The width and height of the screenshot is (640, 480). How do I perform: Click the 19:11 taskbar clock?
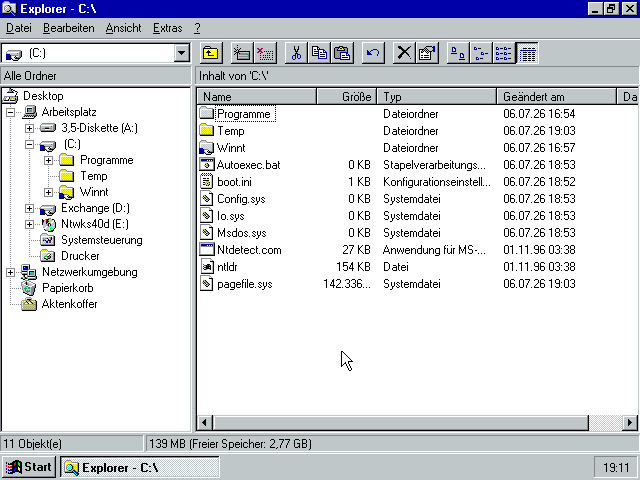pyautogui.click(x=616, y=467)
